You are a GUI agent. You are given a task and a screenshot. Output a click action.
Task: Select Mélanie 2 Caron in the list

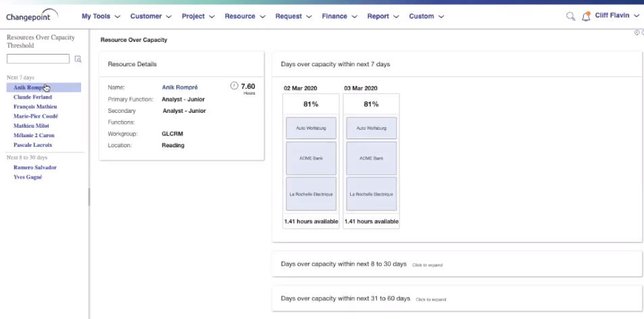click(x=34, y=135)
